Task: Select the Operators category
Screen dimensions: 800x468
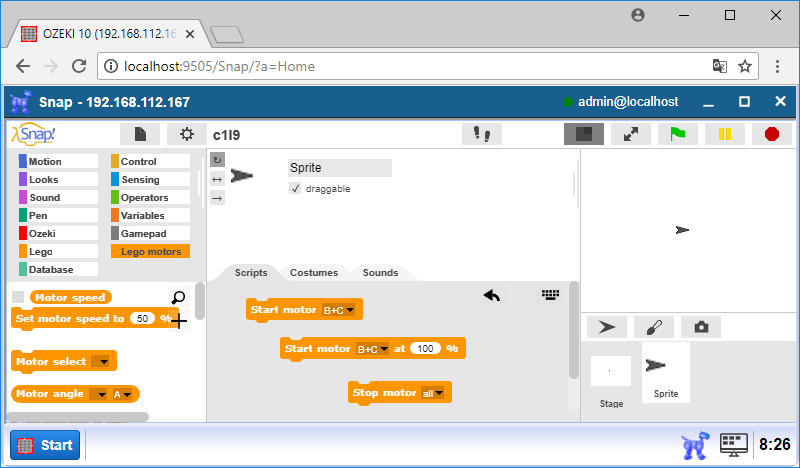Action: pos(150,198)
